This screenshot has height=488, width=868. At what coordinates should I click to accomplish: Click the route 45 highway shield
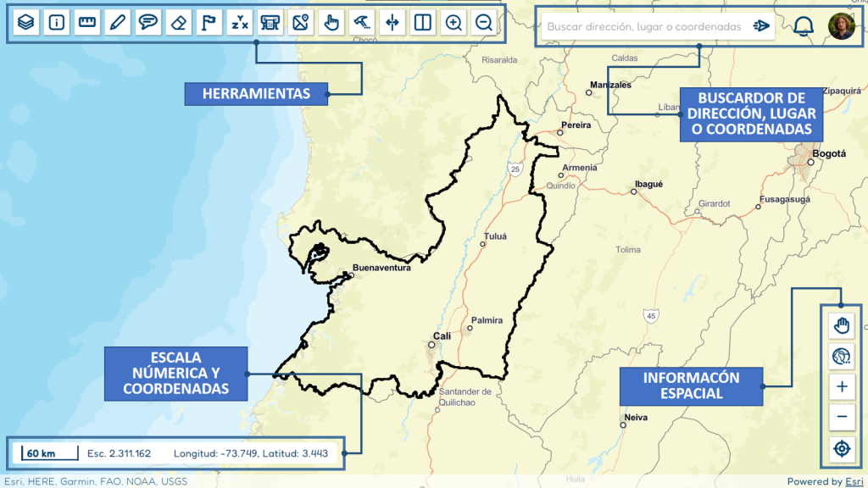pos(651,317)
